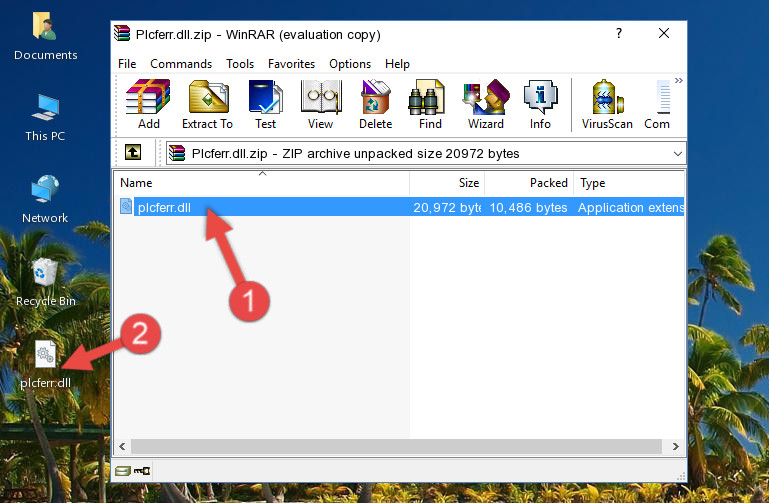The width and height of the screenshot is (769, 503).
Task: Click the 20,972 bytes size cell
Action: pos(447,207)
